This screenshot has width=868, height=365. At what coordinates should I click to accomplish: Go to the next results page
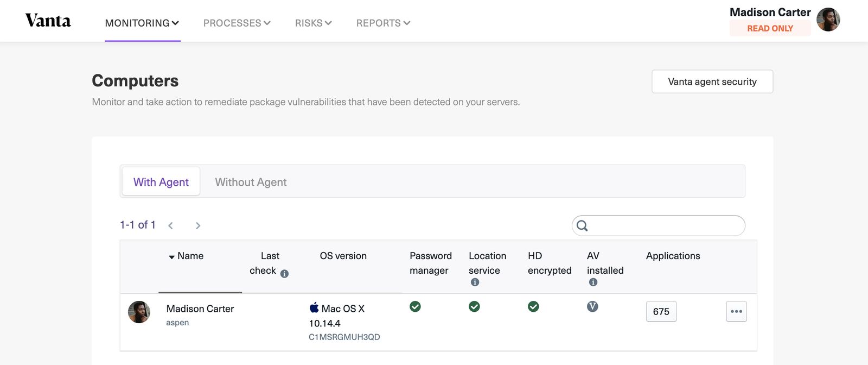pos(198,225)
